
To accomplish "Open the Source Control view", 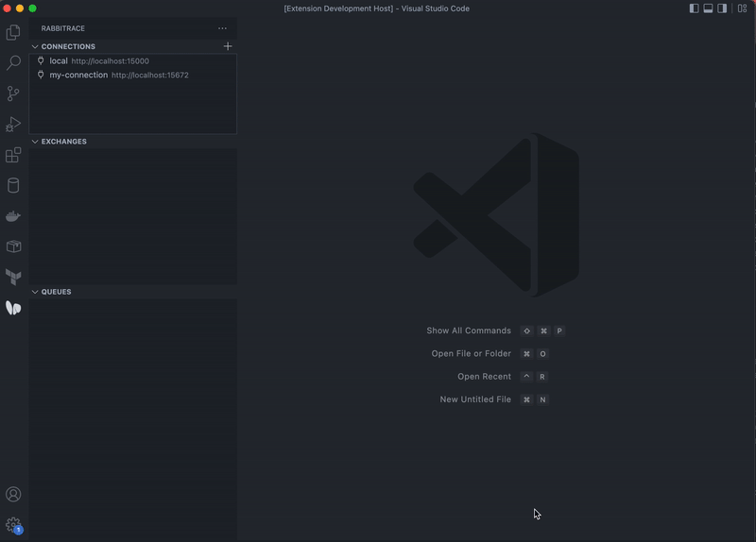I will (13, 93).
